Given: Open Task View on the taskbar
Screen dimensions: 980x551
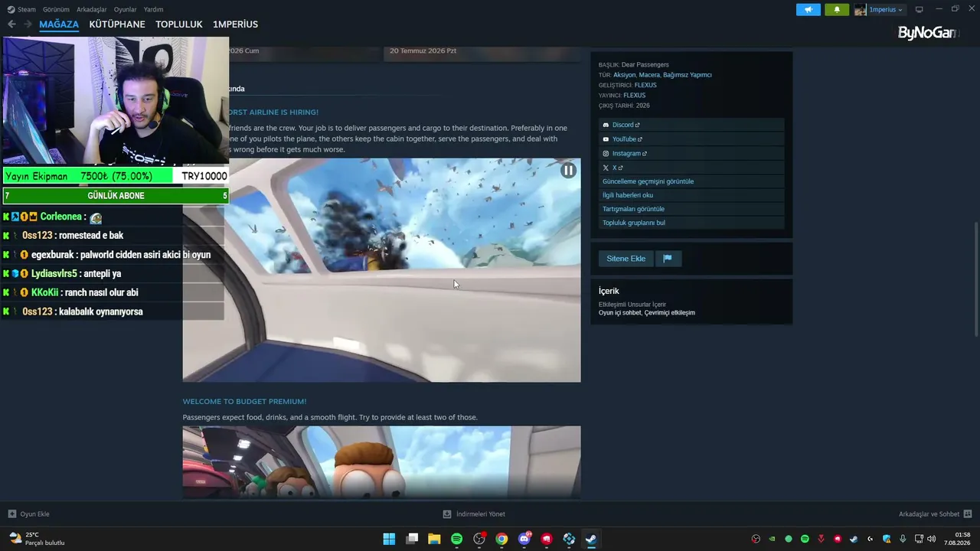Looking at the screenshot, I should pyautogui.click(x=412, y=539).
